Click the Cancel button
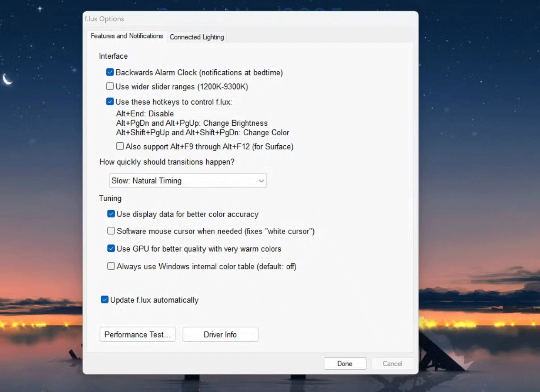This screenshot has height=392, width=540. pyautogui.click(x=392, y=363)
